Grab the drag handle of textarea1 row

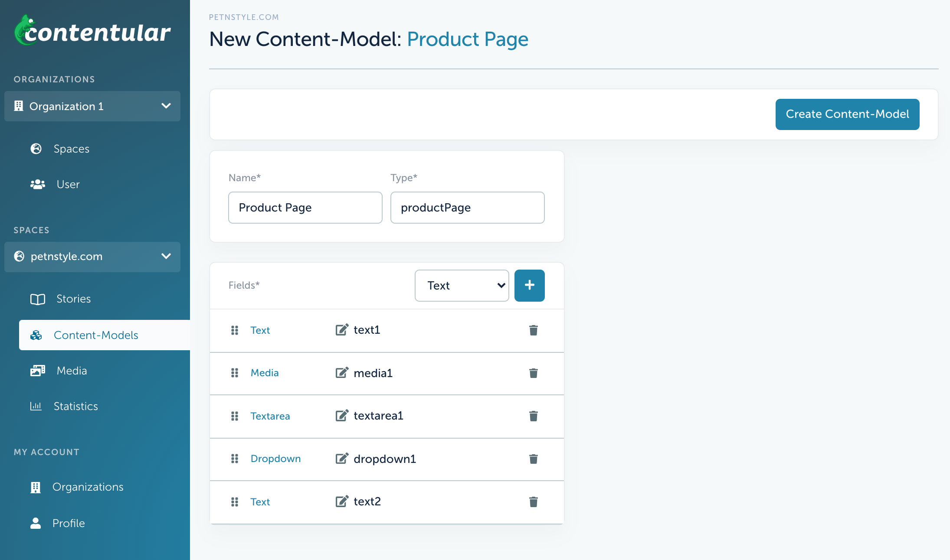point(235,416)
